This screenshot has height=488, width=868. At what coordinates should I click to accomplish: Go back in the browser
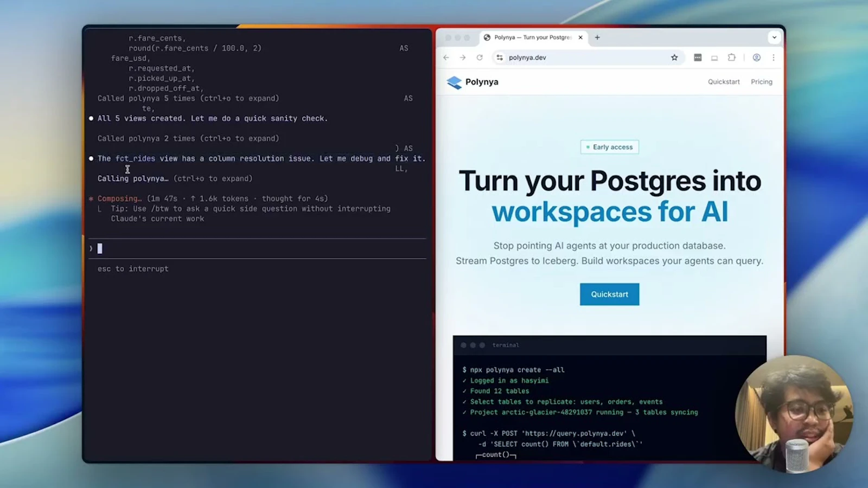point(446,57)
